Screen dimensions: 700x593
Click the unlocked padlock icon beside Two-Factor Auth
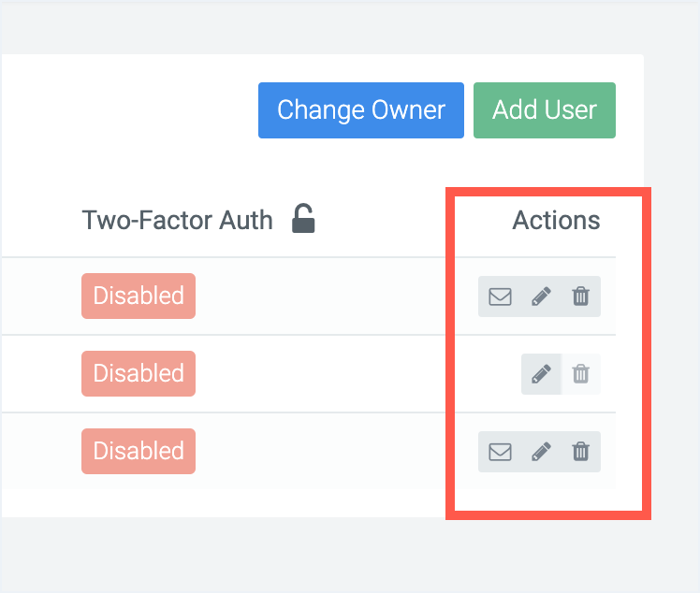[x=303, y=218]
